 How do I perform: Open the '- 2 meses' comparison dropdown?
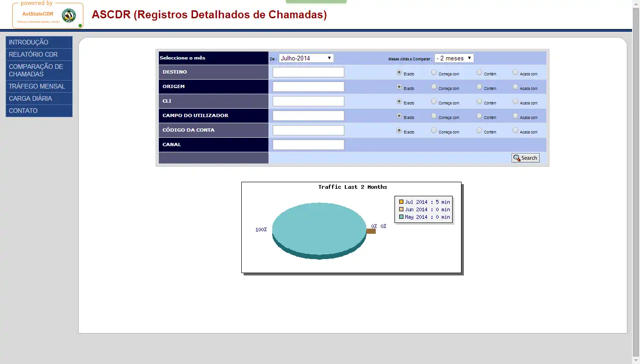(454, 58)
